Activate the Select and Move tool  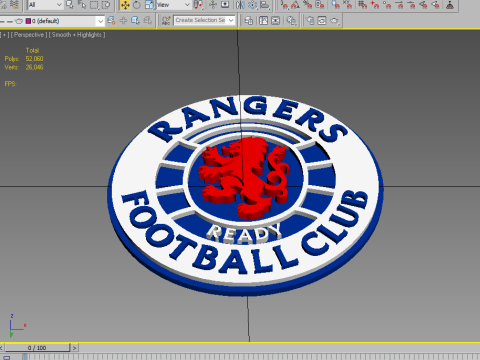click(125, 5)
